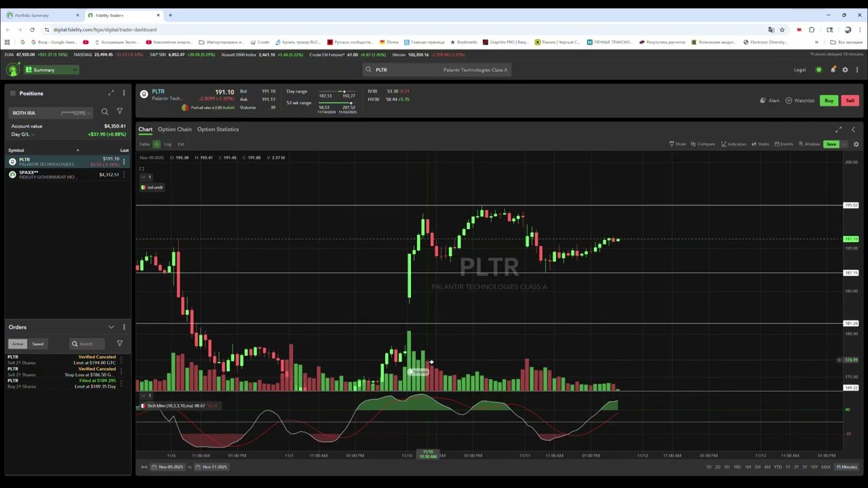Open the Legal link
868x488 pixels.
coord(800,70)
